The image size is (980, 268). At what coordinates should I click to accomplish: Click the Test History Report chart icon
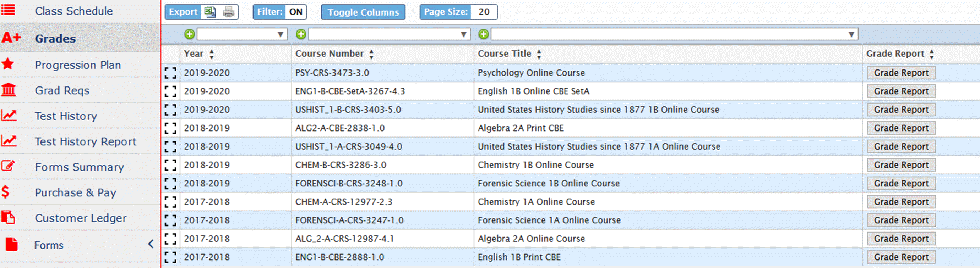tap(9, 141)
